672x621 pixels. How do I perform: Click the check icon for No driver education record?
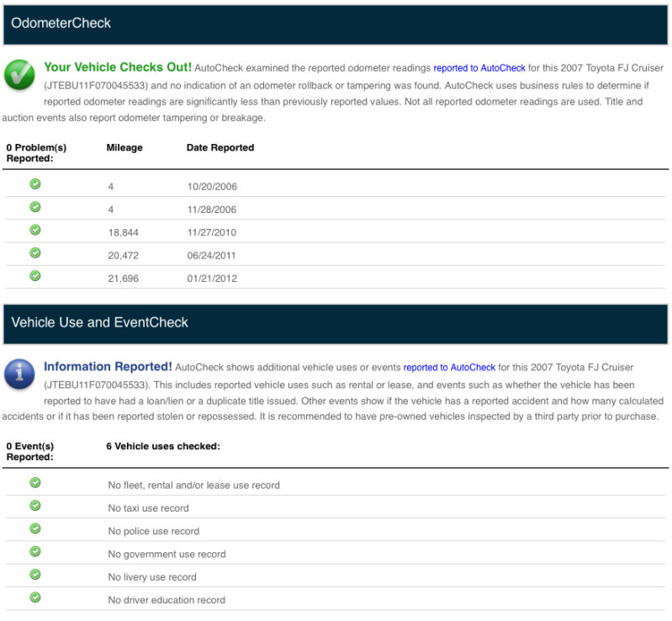point(35,597)
